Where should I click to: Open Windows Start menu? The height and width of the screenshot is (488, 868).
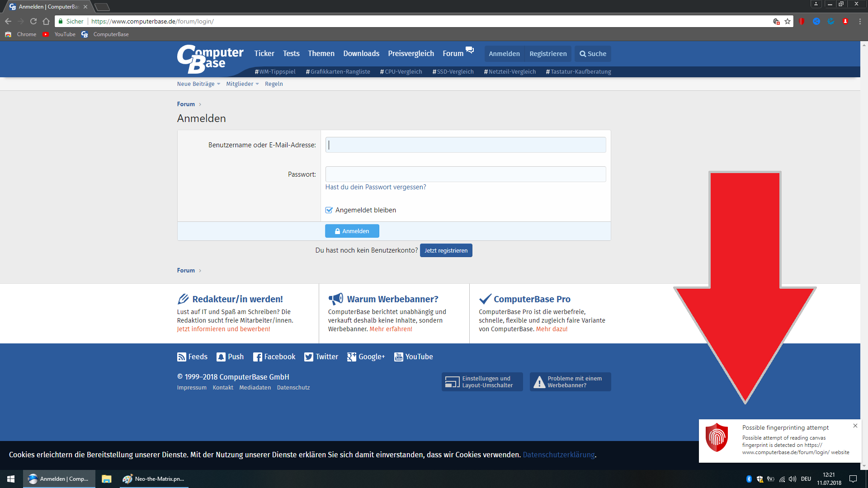(x=11, y=479)
